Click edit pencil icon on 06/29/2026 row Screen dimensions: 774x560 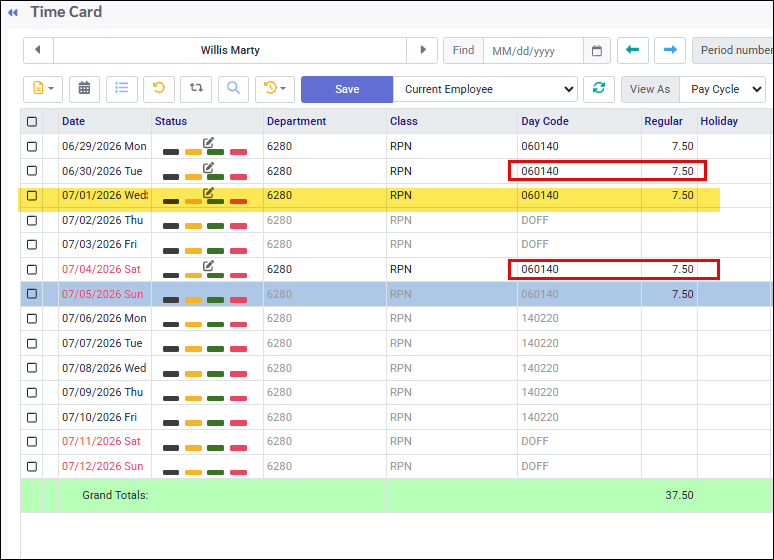pos(208,143)
